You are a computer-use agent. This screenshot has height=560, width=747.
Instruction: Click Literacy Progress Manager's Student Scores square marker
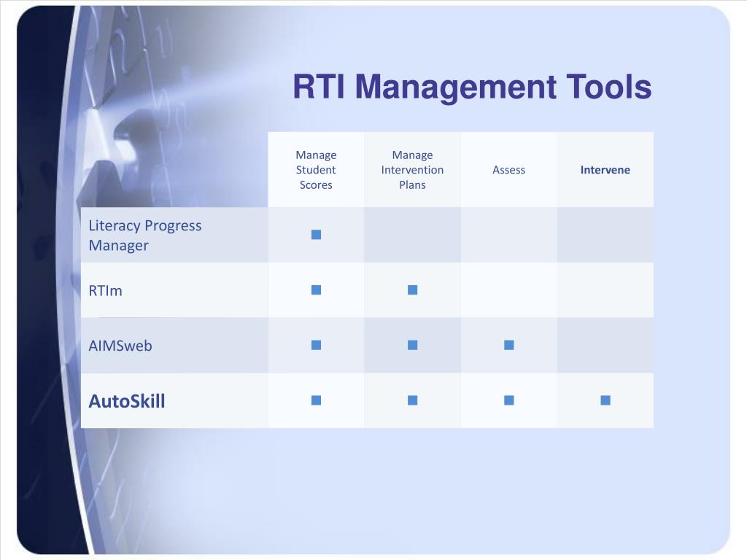coord(317,235)
